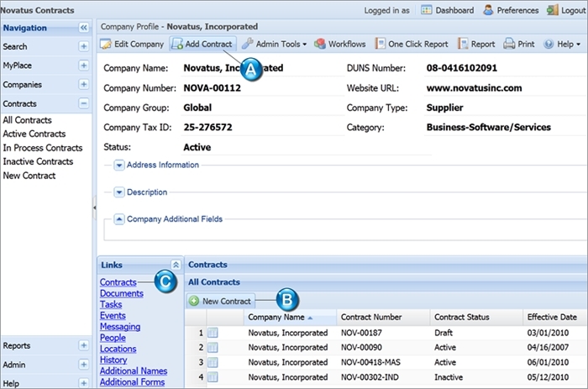Collapse the Contracts navigation section
Viewport: 588px width, 389px height.
(x=84, y=103)
